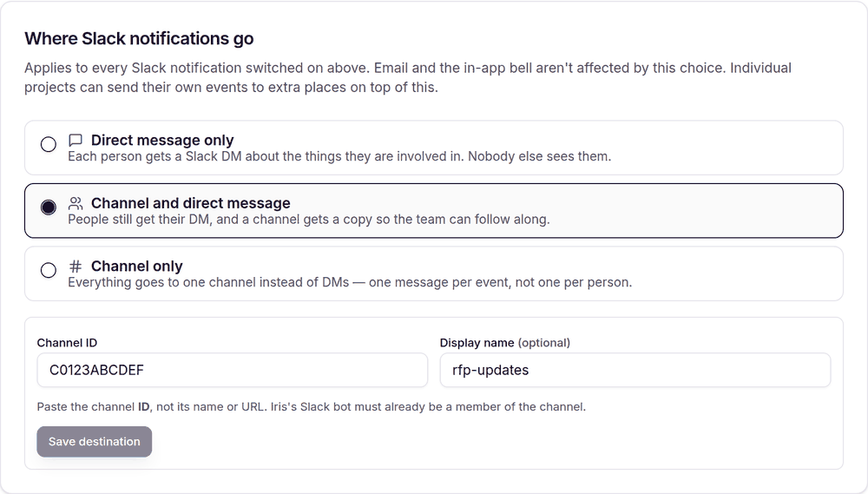Click into the Channel ID input field
The height and width of the screenshot is (494, 868).
click(233, 370)
